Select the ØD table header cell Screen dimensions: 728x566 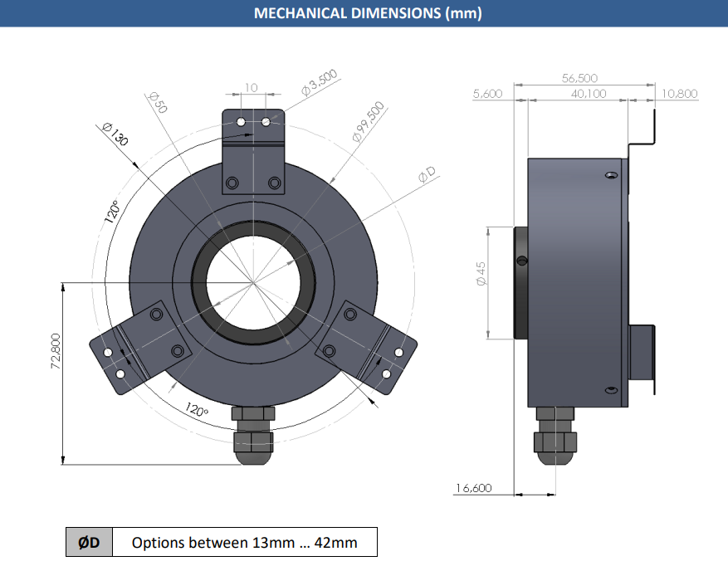tap(89, 542)
